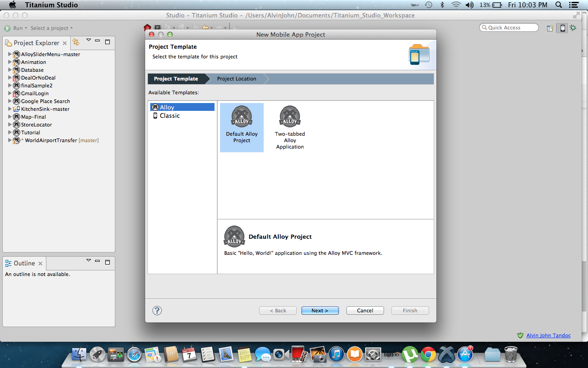Screen dimensions: 588x368
Task: Click the volume speaker icon
Action: coord(469,5)
